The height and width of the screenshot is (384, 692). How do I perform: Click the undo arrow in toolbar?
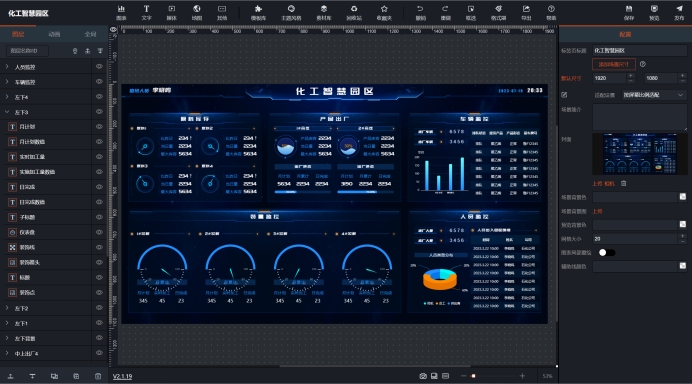[420, 12]
